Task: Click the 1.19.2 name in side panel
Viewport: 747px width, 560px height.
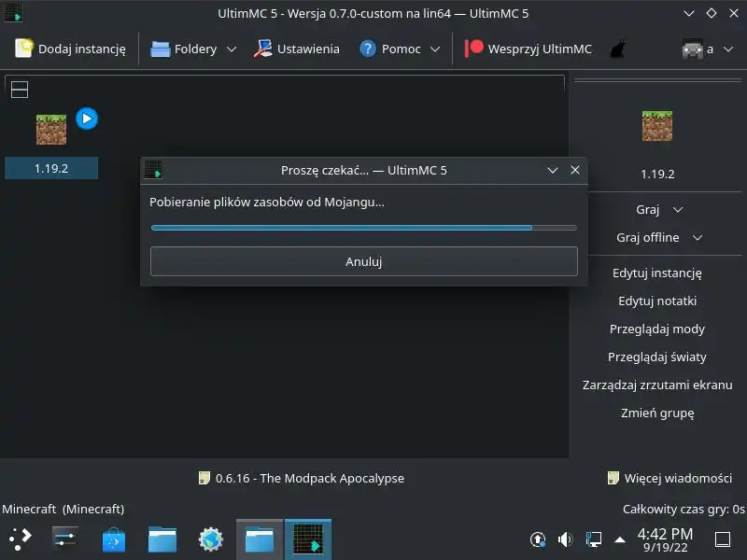Action: pos(657,174)
